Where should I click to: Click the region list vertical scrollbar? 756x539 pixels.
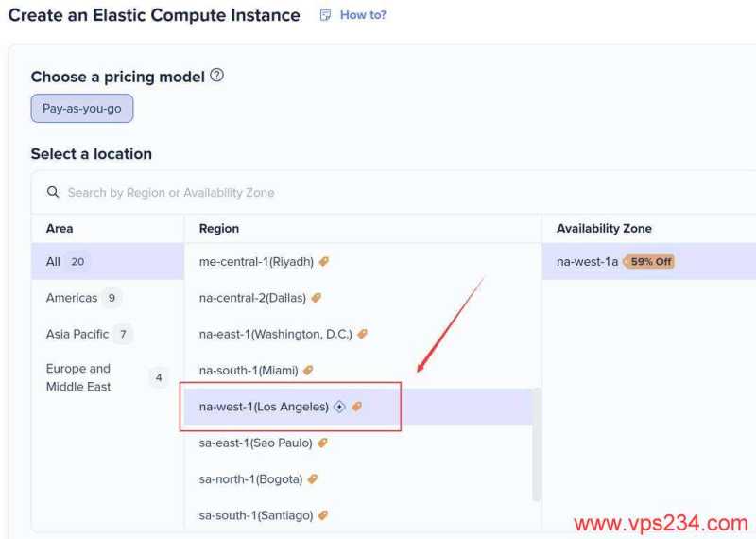pos(537,443)
